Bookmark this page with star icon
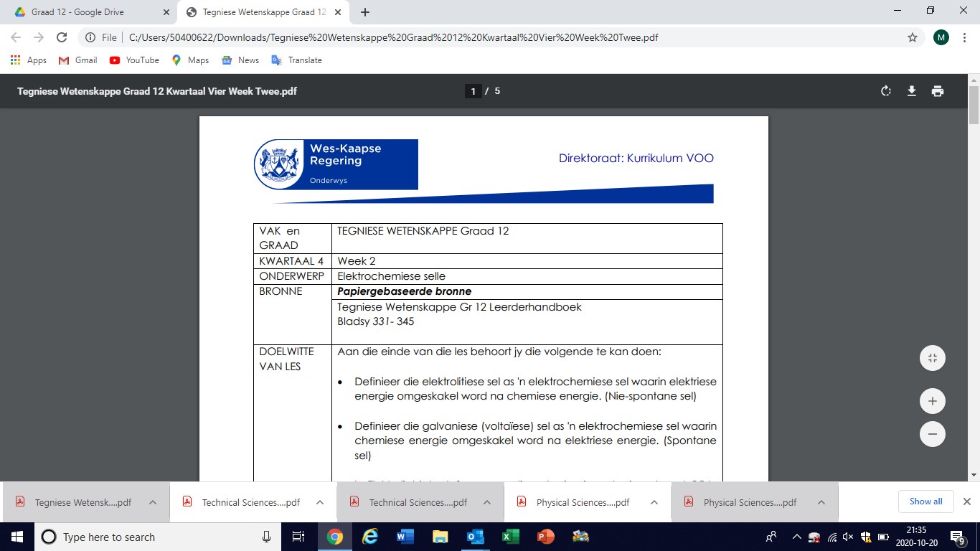 pos(913,37)
